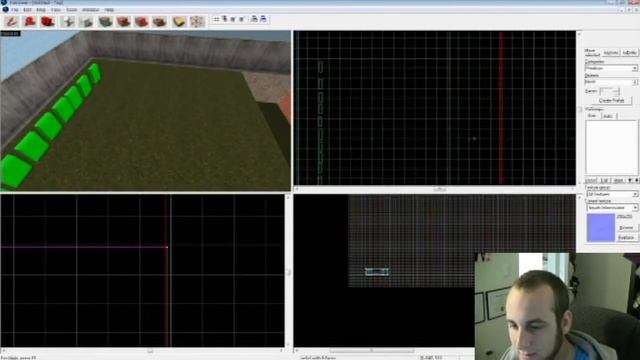
Task: Click the toEntity button
Action: click(629, 53)
